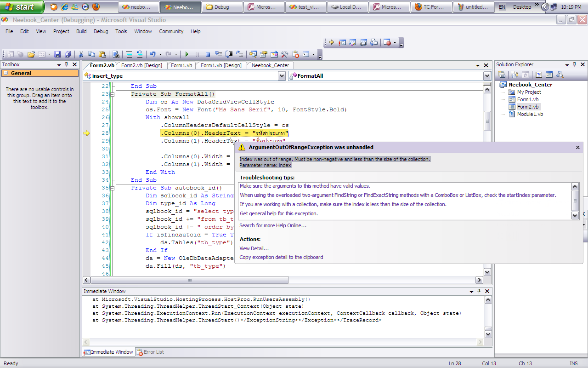Open Toolbox window position dropdown

pyautogui.click(x=59, y=65)
